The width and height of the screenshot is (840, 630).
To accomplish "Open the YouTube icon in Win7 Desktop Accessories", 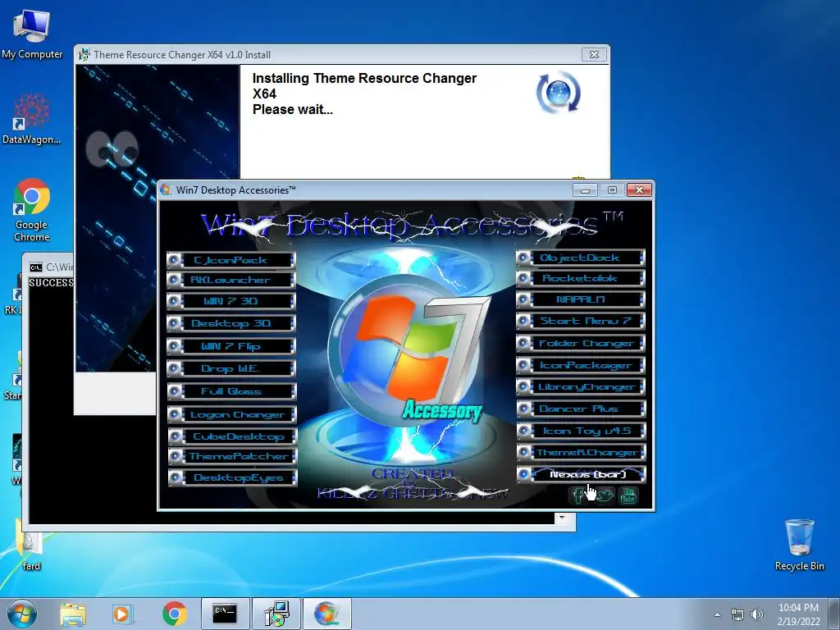I will coord(628,495).
